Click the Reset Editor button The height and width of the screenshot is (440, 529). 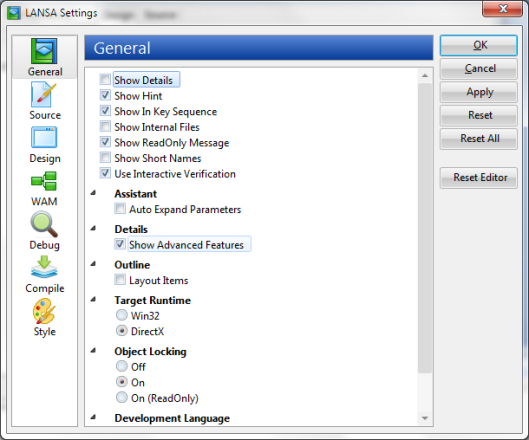[479, 177]
